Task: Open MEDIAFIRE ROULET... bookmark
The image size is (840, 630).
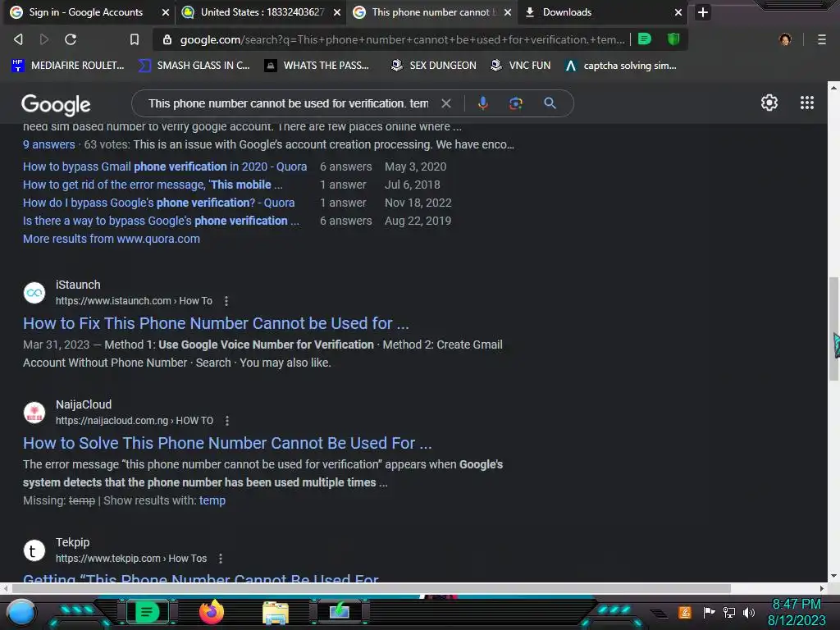Action: pyautogui.click(x=67, y=66)
